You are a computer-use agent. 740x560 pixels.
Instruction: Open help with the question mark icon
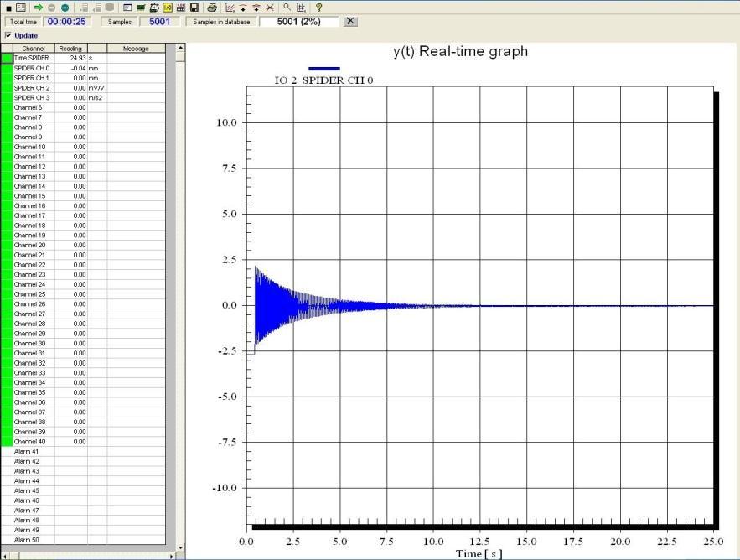[319, 8]
